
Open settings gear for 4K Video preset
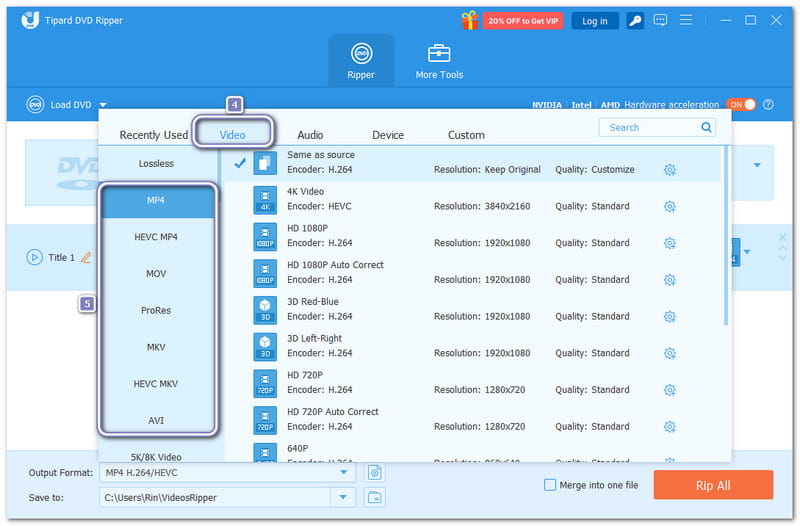(670, 207)
